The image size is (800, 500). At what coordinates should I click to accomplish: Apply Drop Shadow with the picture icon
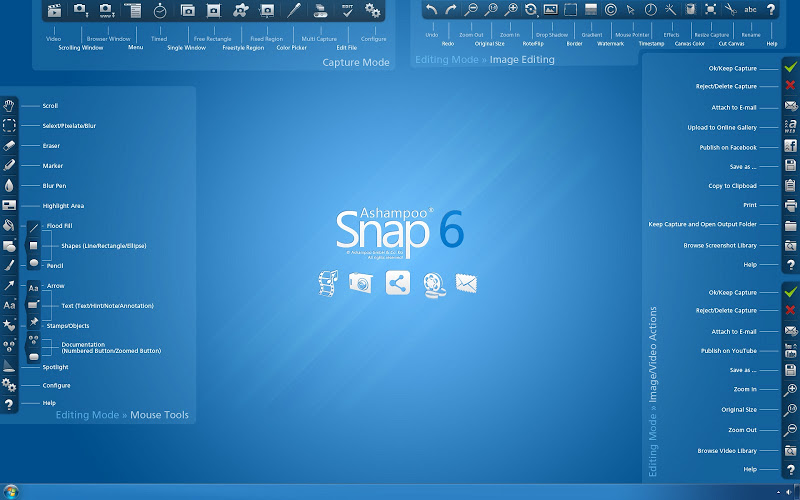pos(551,9)
